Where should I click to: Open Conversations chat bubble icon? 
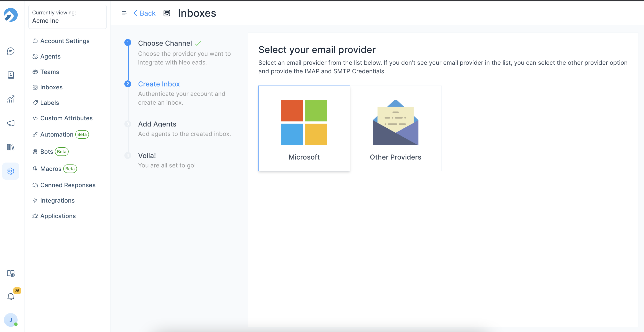(10, 51)
